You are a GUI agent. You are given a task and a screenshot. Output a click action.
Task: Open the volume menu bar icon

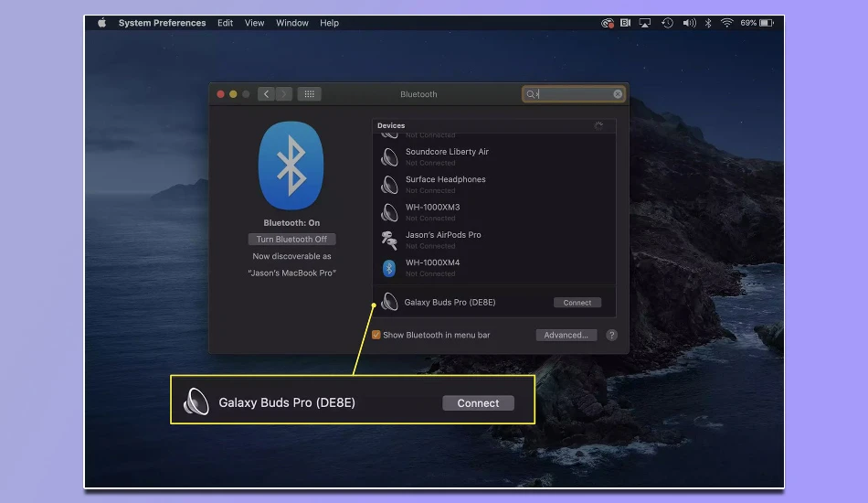pyautogui.click(x=689, y=23)
